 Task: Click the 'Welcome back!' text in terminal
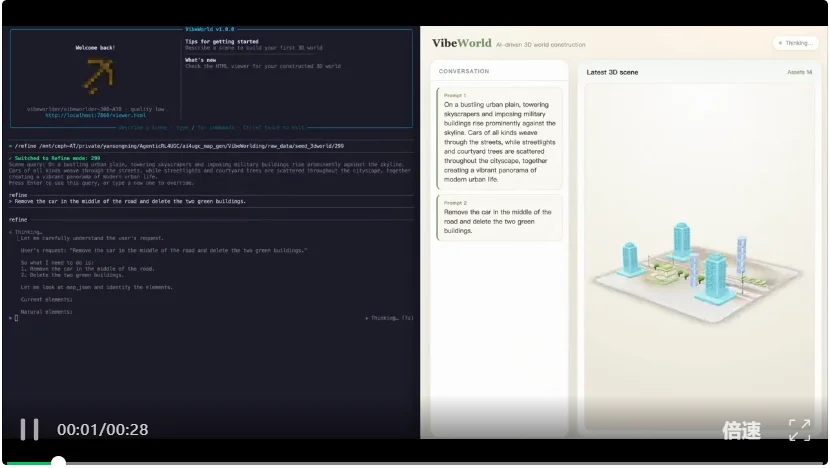(x=95, y=48)
